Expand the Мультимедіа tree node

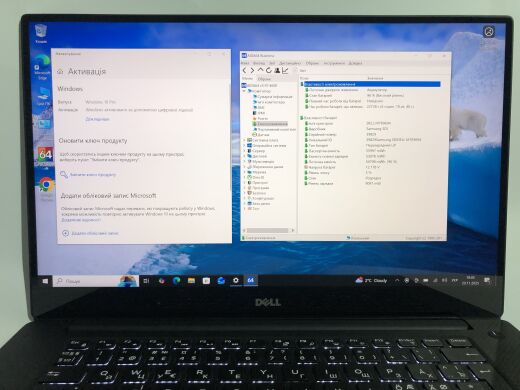[x=244, y=161]
